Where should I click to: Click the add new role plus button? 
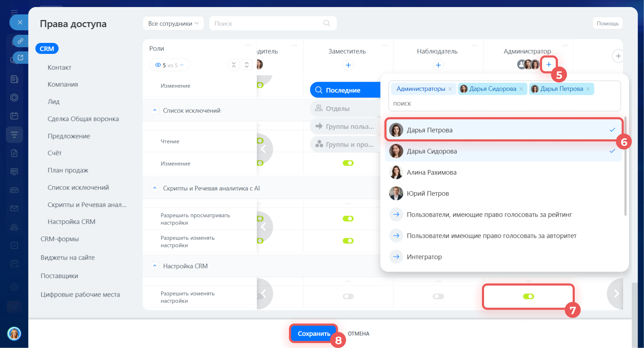pos(618,56)
